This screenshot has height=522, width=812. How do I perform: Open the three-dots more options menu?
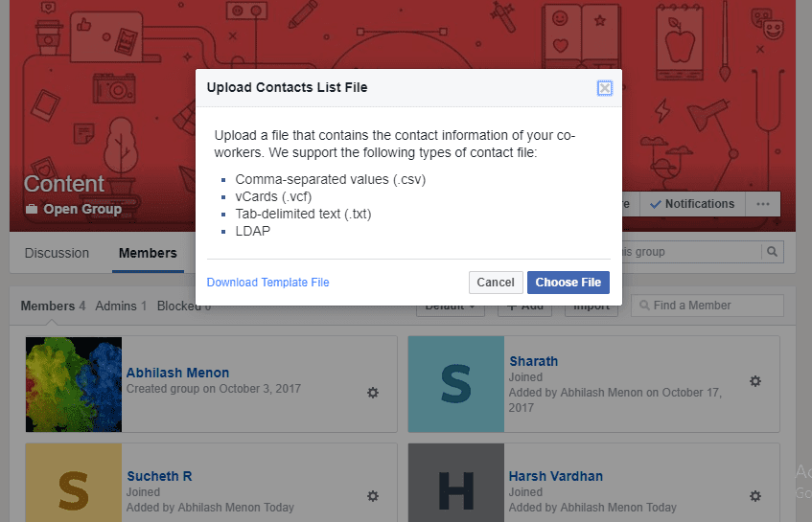[763, 204]
